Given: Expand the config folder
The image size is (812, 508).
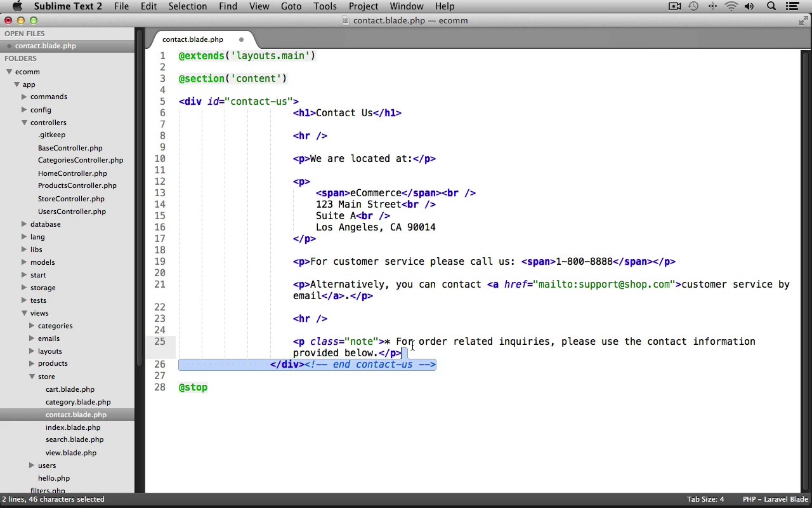Looking at the screenshot, I should 24,110.
